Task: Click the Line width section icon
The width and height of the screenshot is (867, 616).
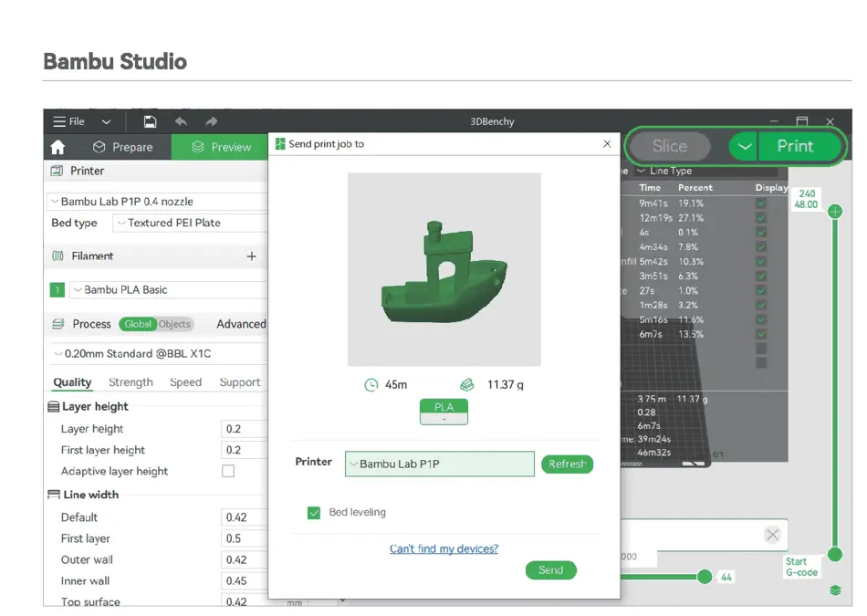Action: 54,495
